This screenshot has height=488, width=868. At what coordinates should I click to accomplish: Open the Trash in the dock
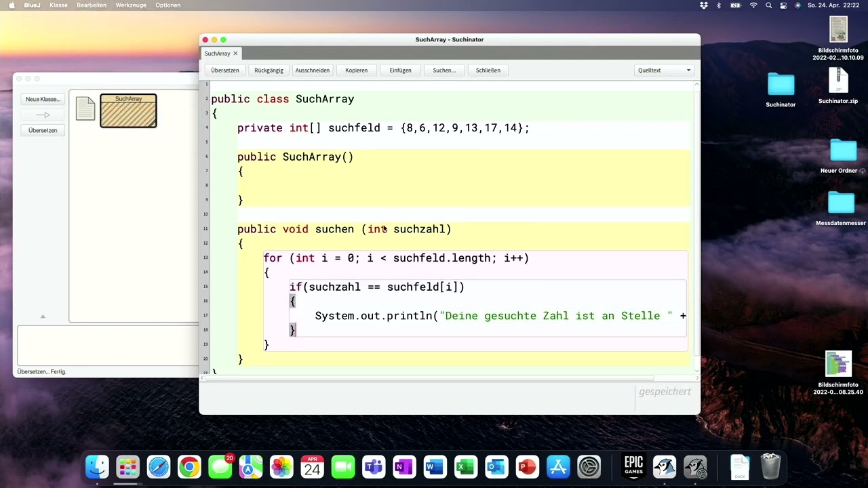point(770,467)
